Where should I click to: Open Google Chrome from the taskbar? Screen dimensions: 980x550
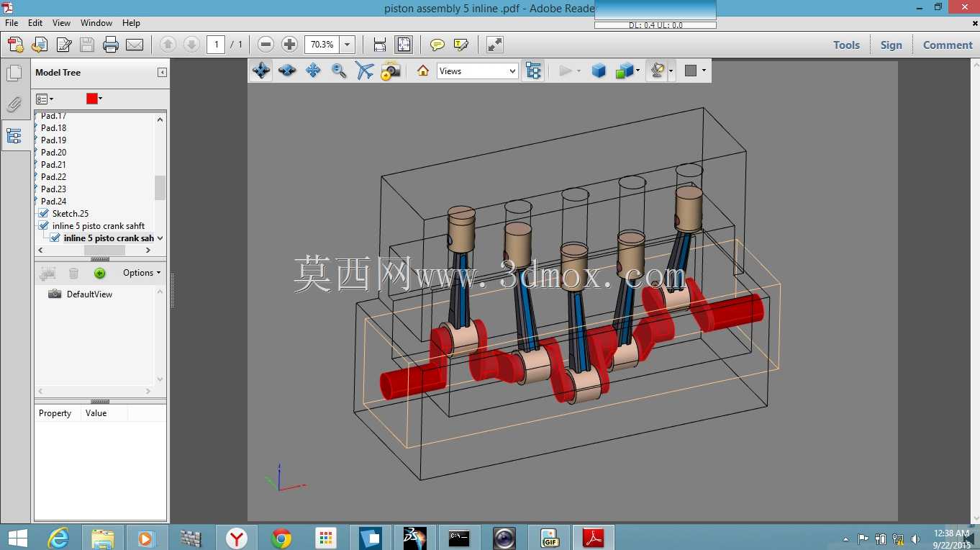[281, 538]
